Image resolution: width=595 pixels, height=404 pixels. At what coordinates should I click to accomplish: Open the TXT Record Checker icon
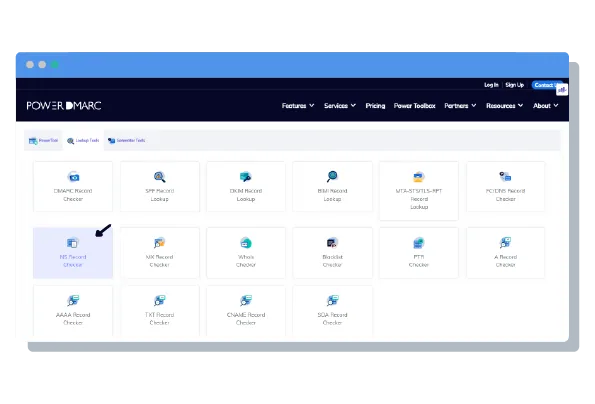point(160,300)
